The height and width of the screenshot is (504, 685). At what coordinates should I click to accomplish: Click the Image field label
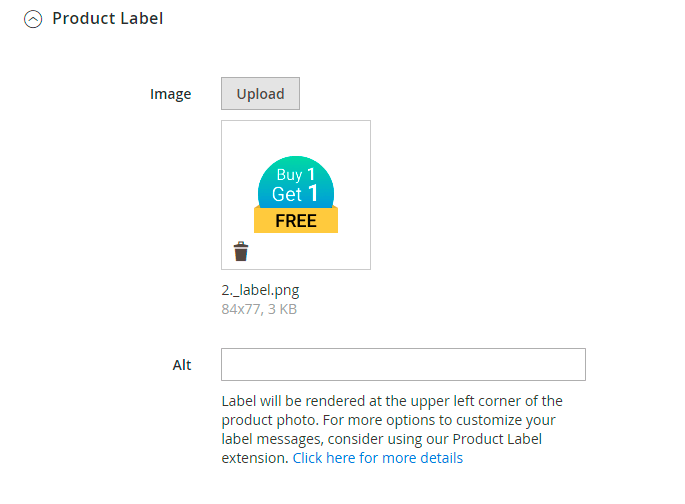pos(170,94)
